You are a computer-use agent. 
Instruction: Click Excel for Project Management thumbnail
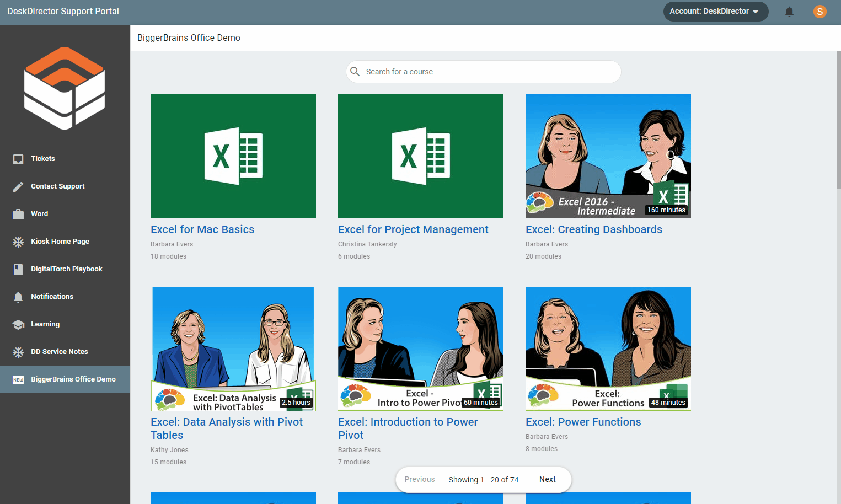[421, 156]
